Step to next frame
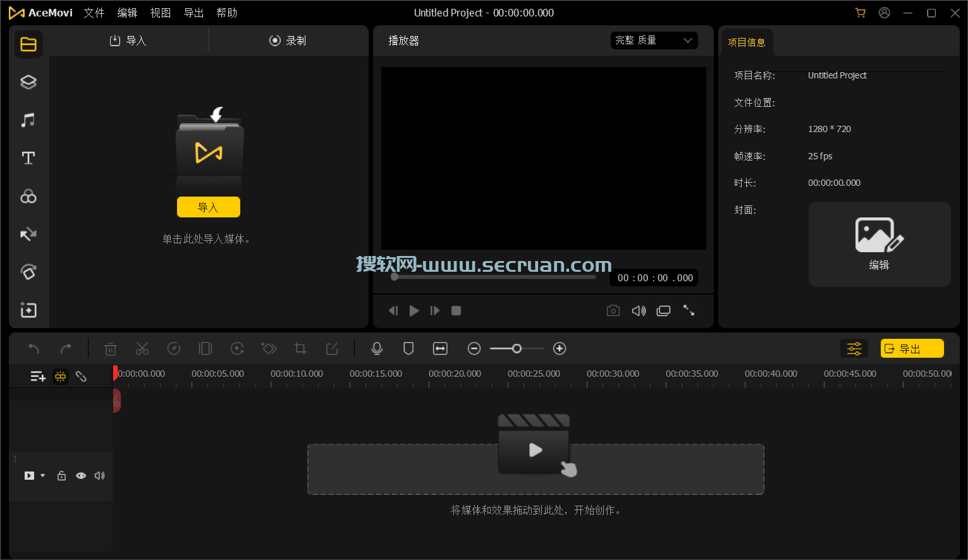This screenshot has width=968, height=560. 435,310
